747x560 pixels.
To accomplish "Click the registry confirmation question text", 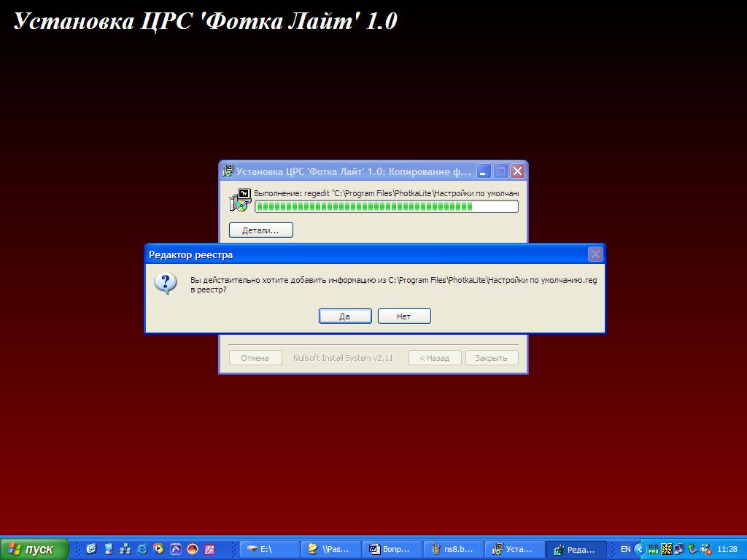I will pyautogui.click(x=393, y=285).
